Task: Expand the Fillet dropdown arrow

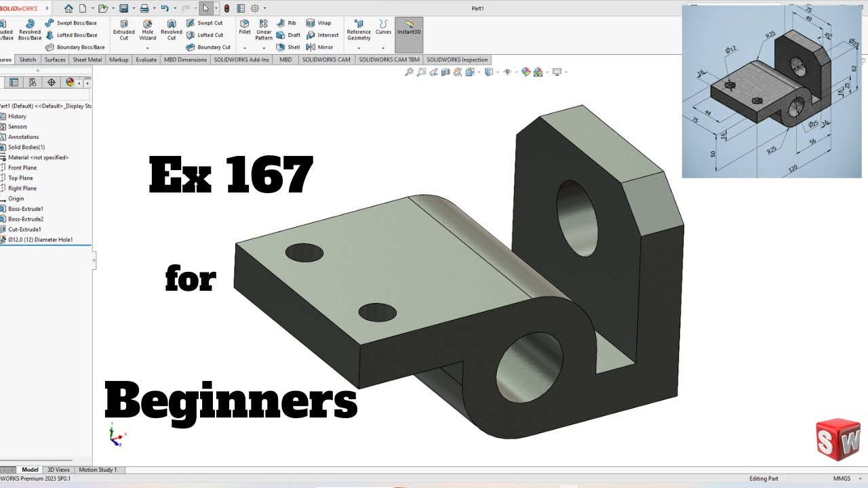Action: pos(245,48)
